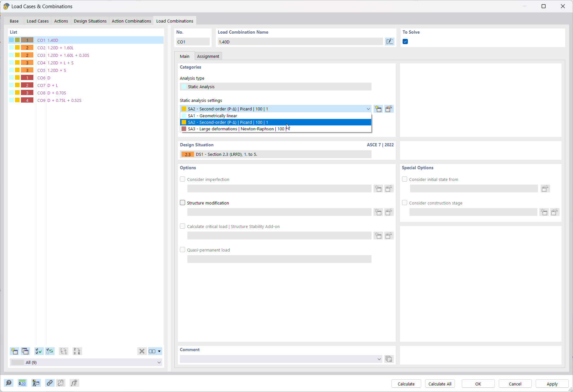Toggle the Quasi-permanent load checkbox
Image resolution: width=573 pixels, height=392 pixels.
pyautogui.click(x=182, y=250)
